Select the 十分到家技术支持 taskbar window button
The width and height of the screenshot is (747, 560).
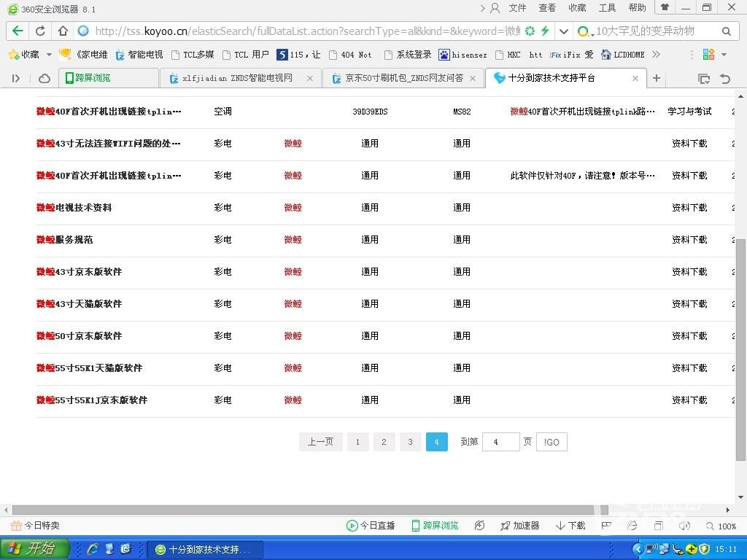[x=204, y=550]
